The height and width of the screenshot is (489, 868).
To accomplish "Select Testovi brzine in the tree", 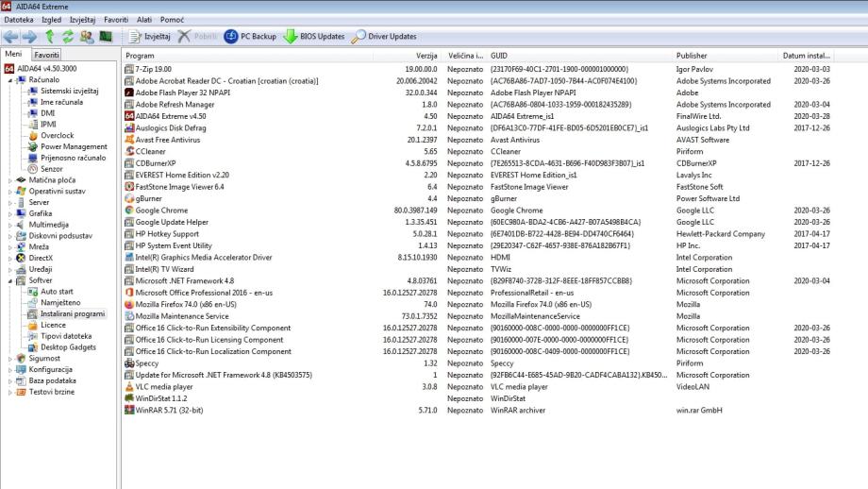I will [x=52, y=392].
